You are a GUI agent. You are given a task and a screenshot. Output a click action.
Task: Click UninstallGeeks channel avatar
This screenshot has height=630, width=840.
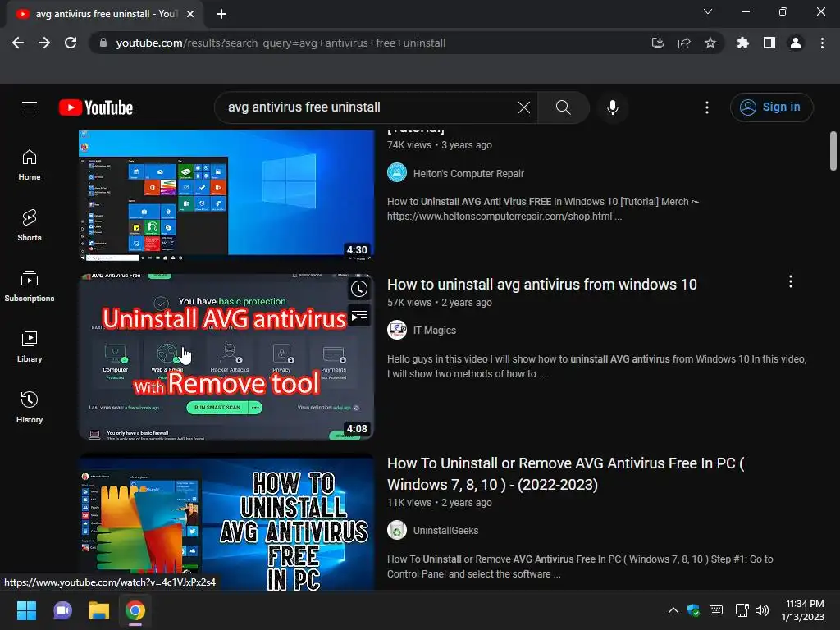pyautogui.click(x=397, y=531)
